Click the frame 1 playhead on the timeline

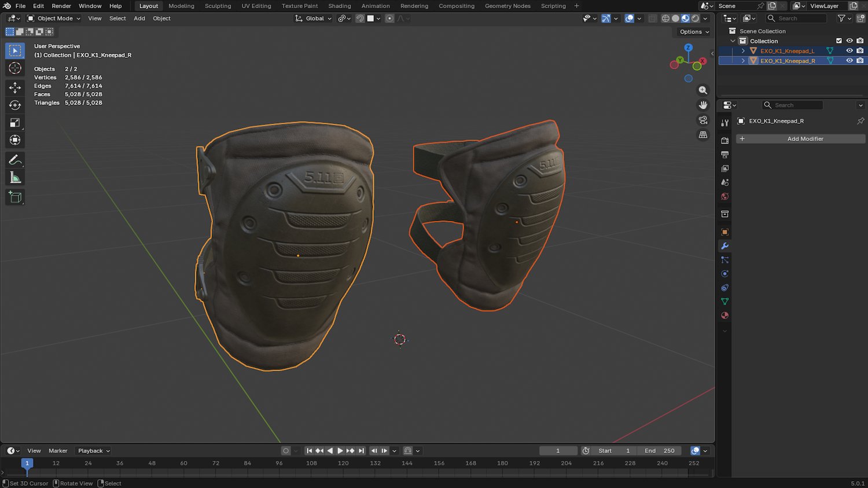pyautogui.click(x=27, y=463)
